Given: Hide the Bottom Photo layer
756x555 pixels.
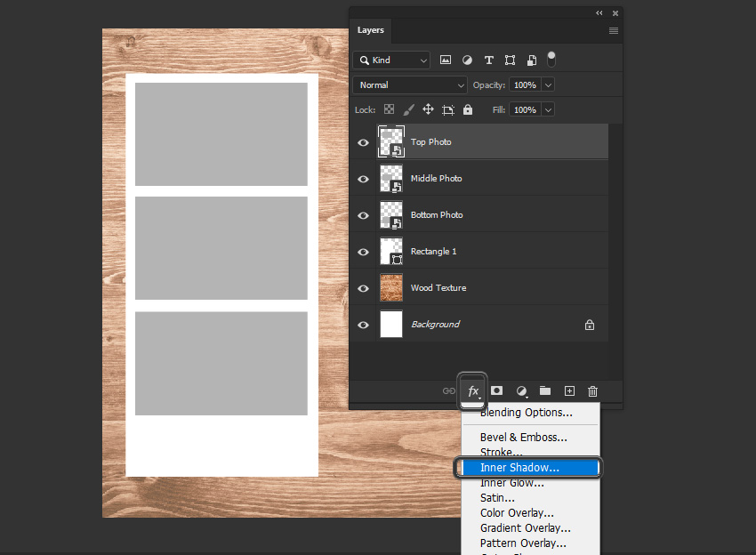Looking at the screenshot, I should coord(364,215).
